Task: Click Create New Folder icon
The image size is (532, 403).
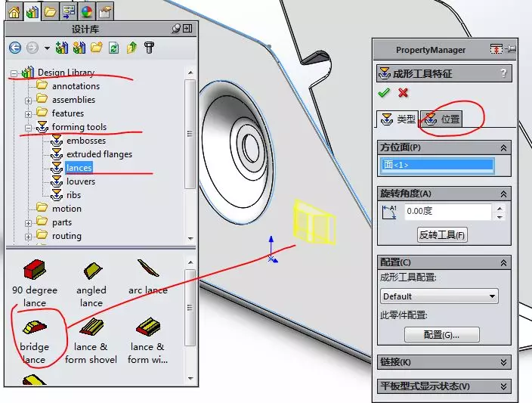Action: coord(97,48)
